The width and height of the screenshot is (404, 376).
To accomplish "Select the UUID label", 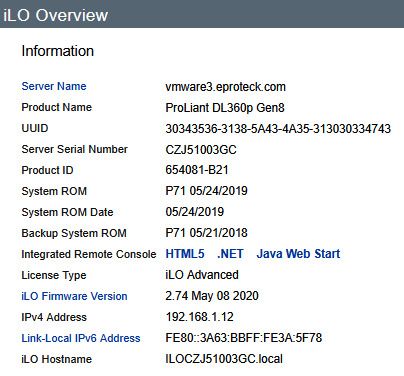I will (35, 128).
